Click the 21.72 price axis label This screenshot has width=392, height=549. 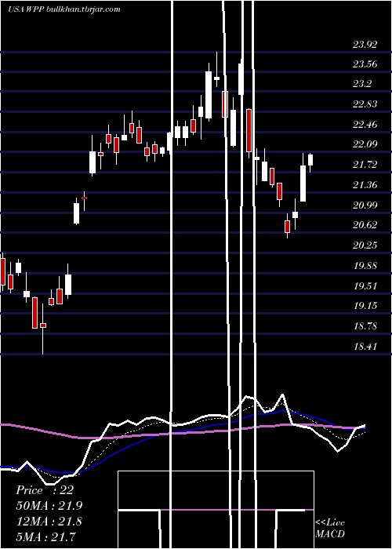click(x=365, y=165)
